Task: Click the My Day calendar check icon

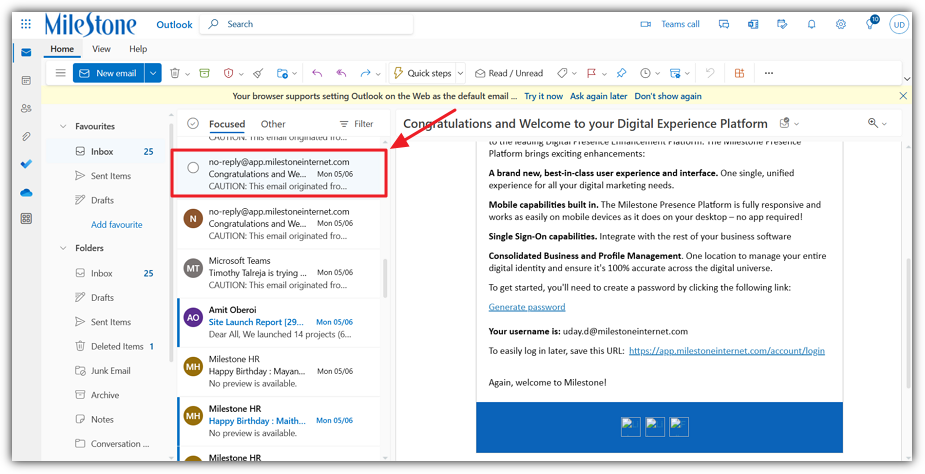Action: point(782,24)
